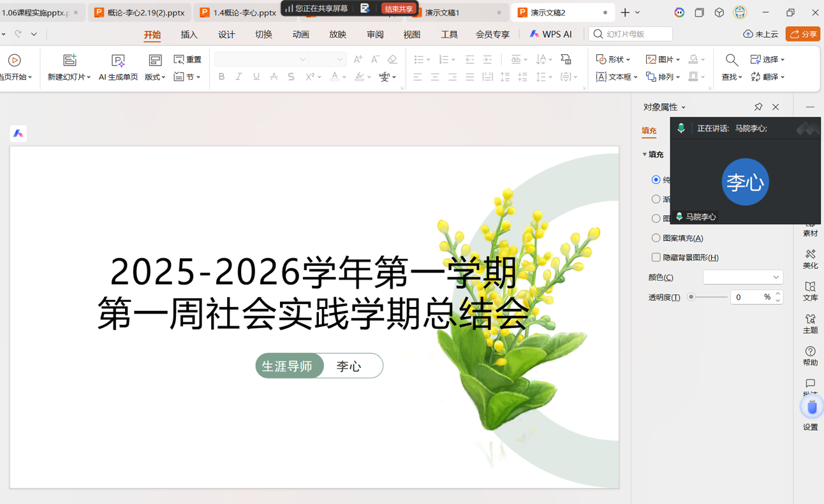Click the 重置 reset slide icon
The height and width of the screenshot is (504, 824).
click(179, 59)
